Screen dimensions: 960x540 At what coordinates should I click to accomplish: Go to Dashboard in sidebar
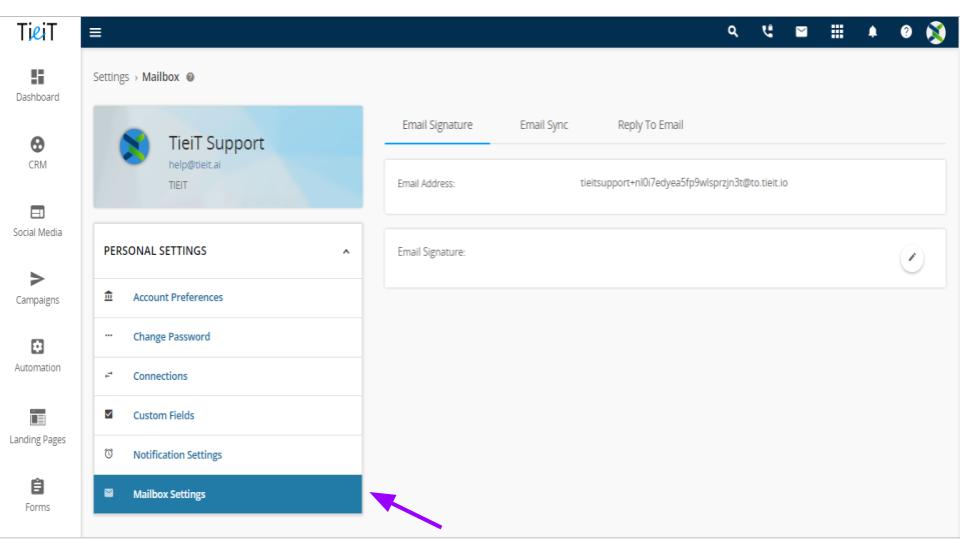click(37, 85)
